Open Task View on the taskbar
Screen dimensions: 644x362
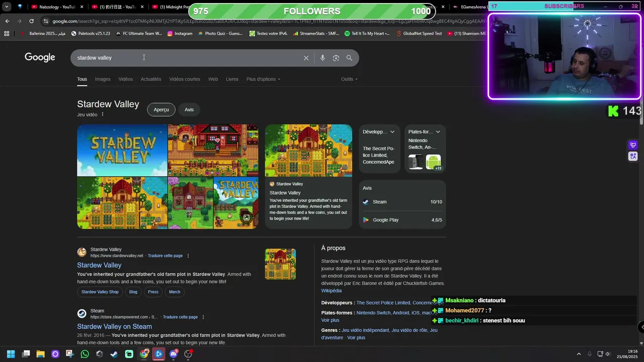pos(26,354)
